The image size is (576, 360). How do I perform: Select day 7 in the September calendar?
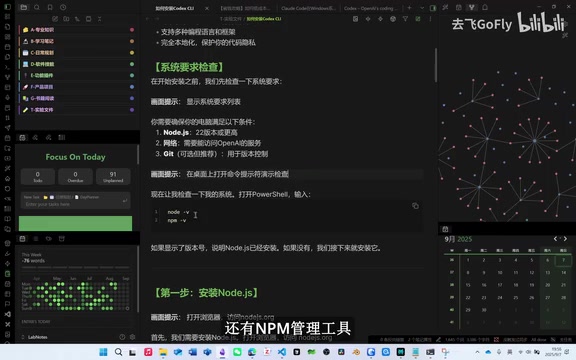coord(563,260)
